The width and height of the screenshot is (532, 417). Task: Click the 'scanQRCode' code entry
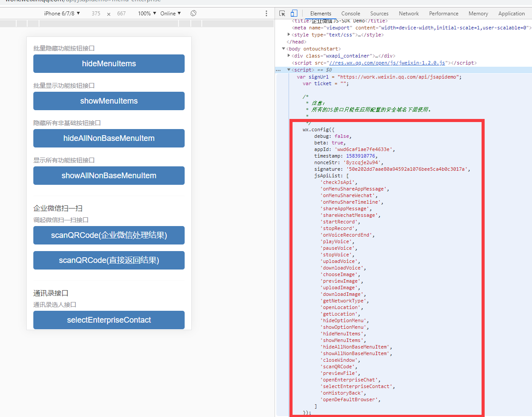(339, 367)
